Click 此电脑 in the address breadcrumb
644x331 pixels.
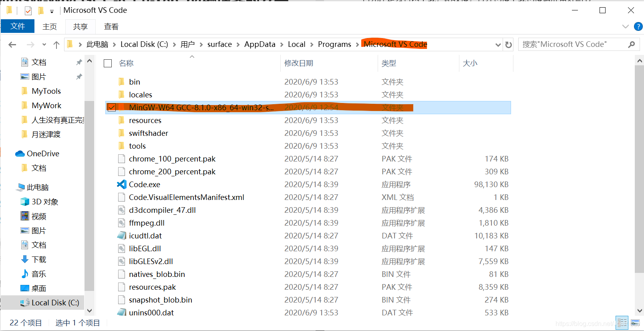point(97,44)
